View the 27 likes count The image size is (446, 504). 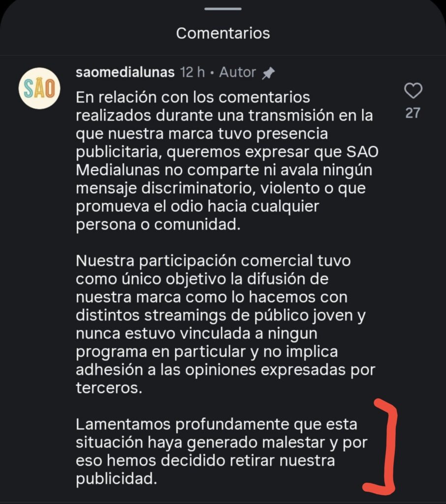(413, 113)
